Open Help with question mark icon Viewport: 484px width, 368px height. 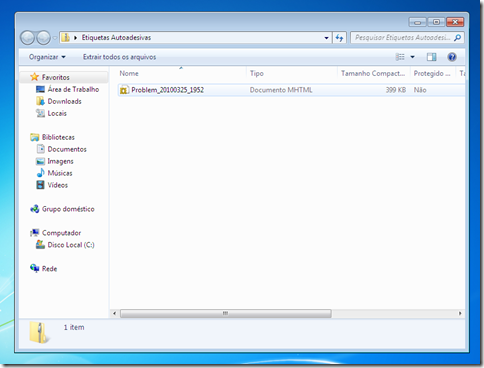(x=452, y=57)
